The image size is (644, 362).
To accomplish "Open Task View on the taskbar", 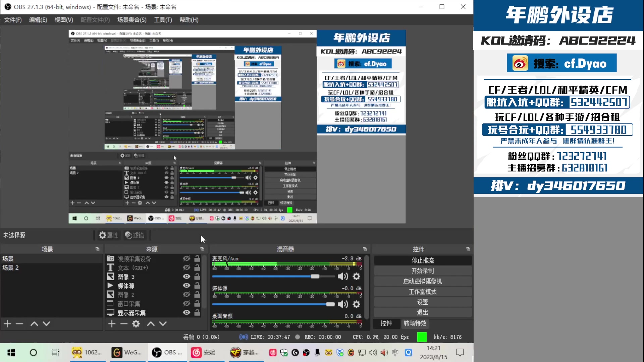I will (x=55, y=353).
